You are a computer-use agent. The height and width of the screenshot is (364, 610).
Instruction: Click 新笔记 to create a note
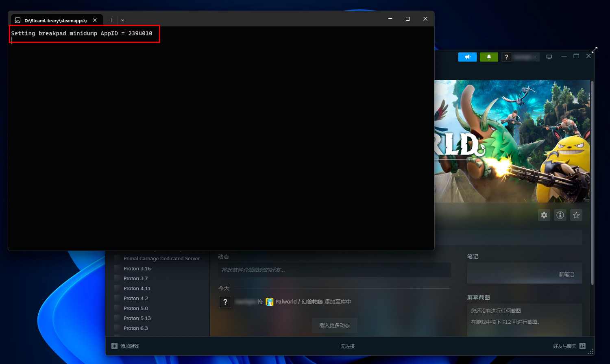pyautogui.click(x=566, y=275)
